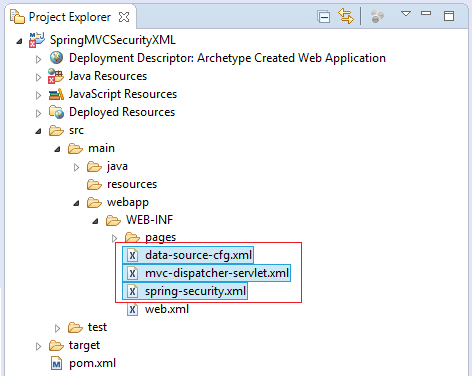Click the JavaScript Resources icon
The width and height of the screenshot is (472, 376).
tap(56, 94)
